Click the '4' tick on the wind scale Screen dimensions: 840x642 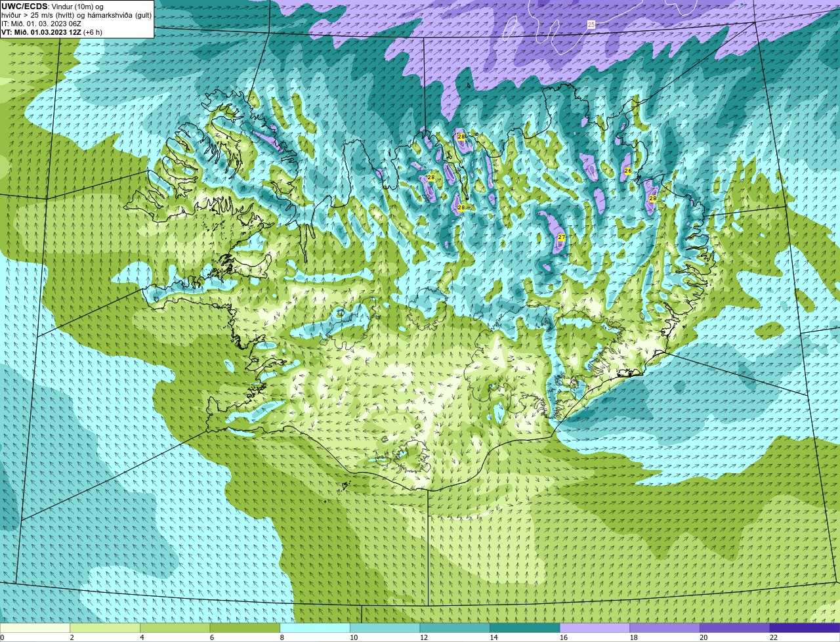coord(142,637)
